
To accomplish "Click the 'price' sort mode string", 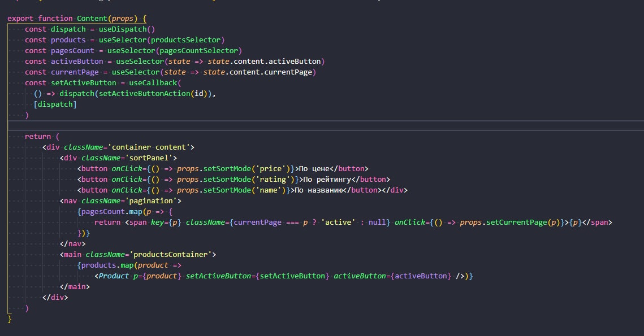I will click(x=271, y=169).
